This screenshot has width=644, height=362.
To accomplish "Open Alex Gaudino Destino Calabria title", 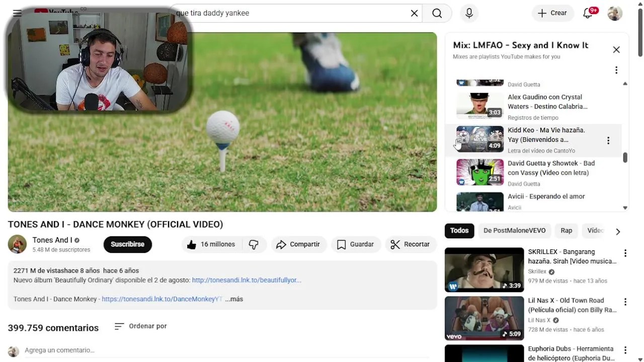I will [x=547, y=102].
